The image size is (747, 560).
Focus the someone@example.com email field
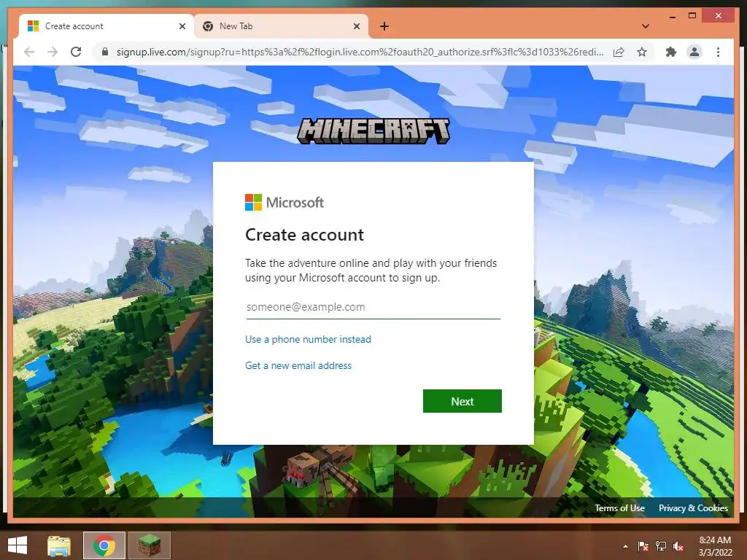point(373,307)
